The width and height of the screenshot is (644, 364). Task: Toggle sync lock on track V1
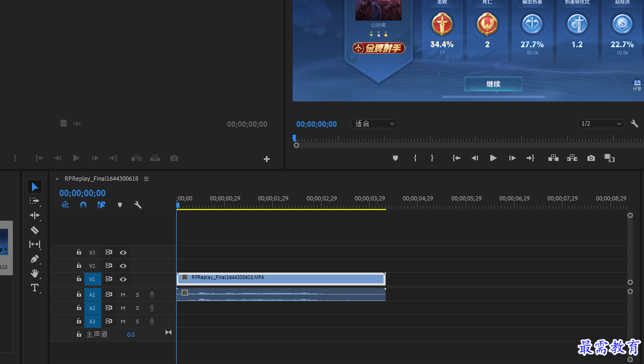point(109,279)
